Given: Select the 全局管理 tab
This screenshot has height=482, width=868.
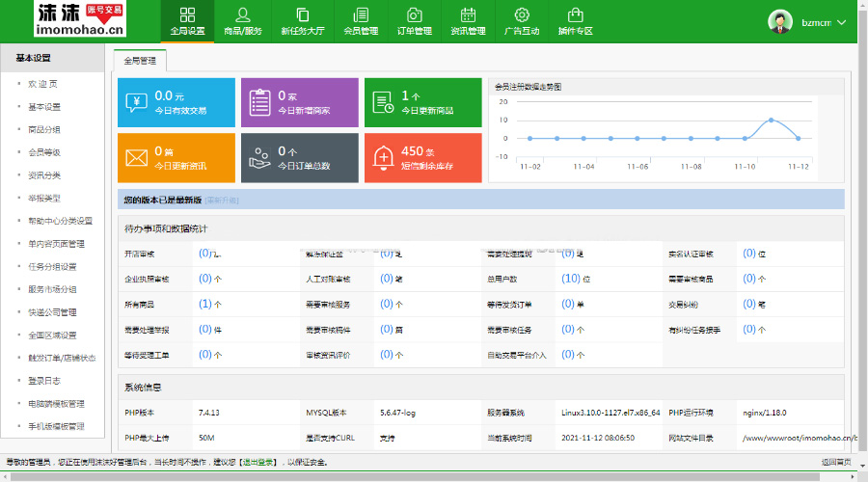Looking at the screenshot, I should point(140,60).
